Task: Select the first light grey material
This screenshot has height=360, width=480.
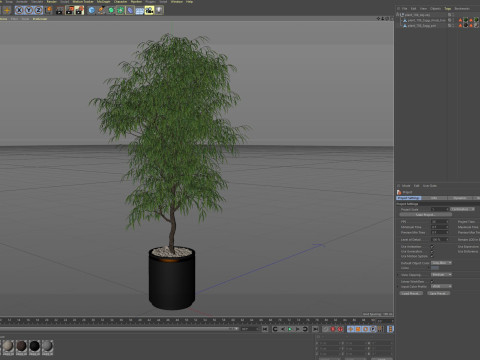Action: click(x=8, y=346)
